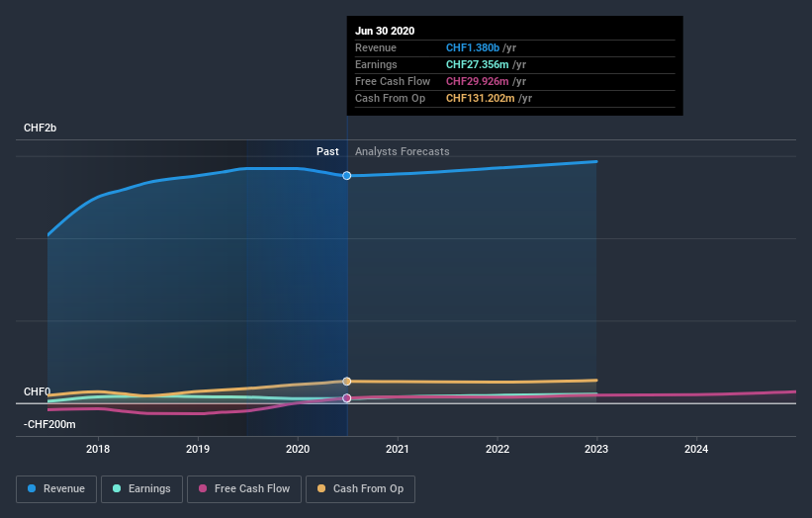Click the Revenue row label in tooltip
812x518 pixels.
click(x=376, y=47)
